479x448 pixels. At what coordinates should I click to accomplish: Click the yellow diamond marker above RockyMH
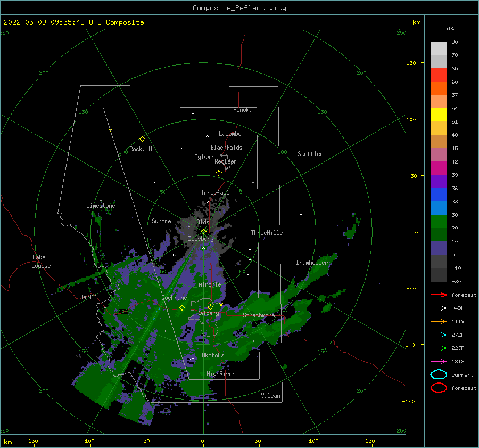[142, 139]
